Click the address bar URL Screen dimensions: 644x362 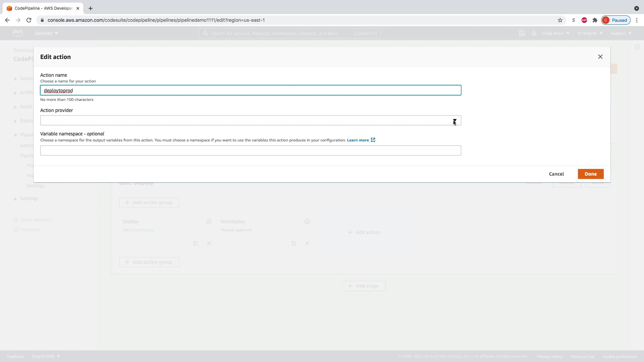click(156, 20)
